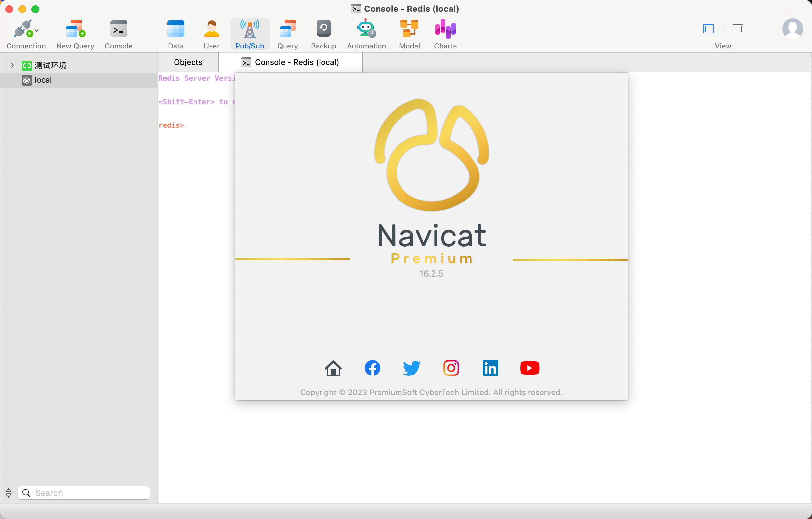Image resolution: width=812 pixels, height=519 pixels.
Task: Open the Backup toolbar section
Action: (x=323, y=34)
